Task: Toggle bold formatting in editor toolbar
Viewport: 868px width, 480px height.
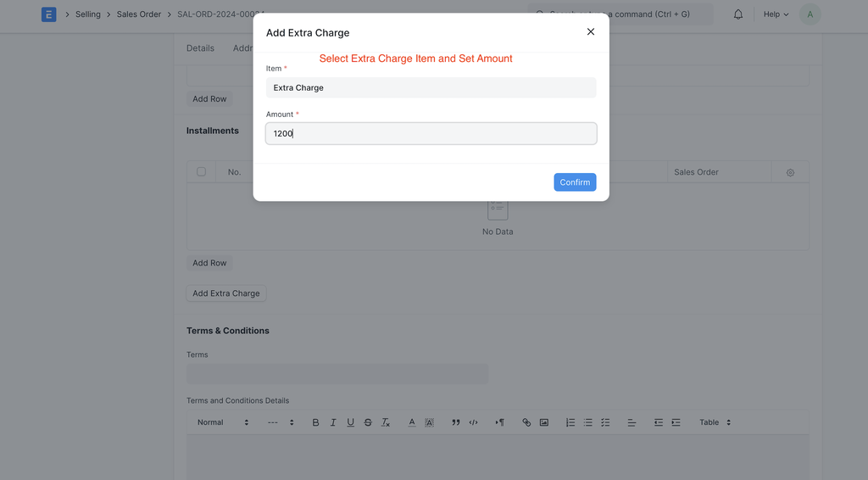Action: click(315, 422)
